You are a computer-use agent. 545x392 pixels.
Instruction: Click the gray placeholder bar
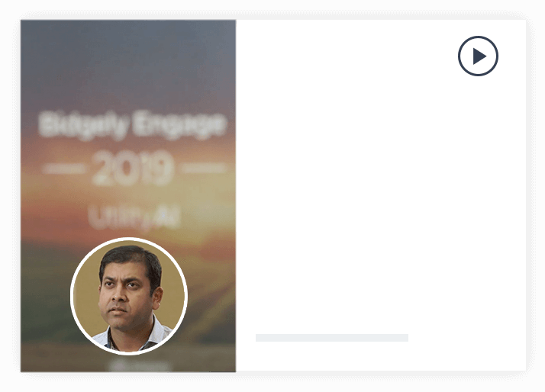332,338
